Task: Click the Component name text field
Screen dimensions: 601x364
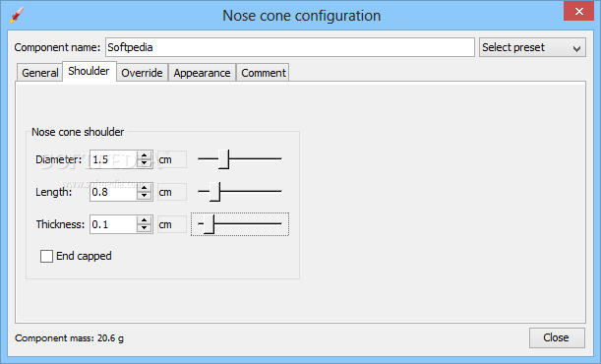Action: pos(290,47)
